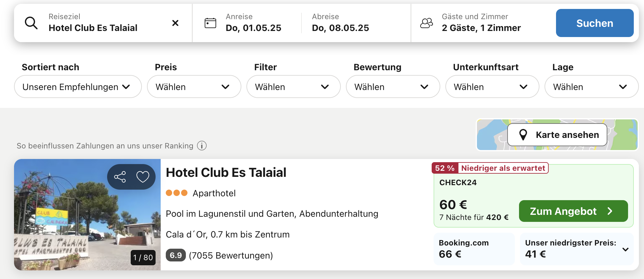
Task: Open the Bewertung dropdown
Action: (x=393, y=87)
